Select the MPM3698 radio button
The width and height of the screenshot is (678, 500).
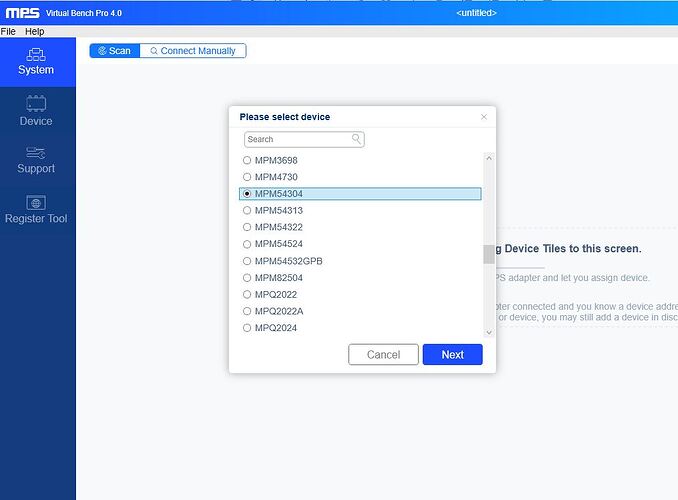pyautogui.click(x=248, y=160)
